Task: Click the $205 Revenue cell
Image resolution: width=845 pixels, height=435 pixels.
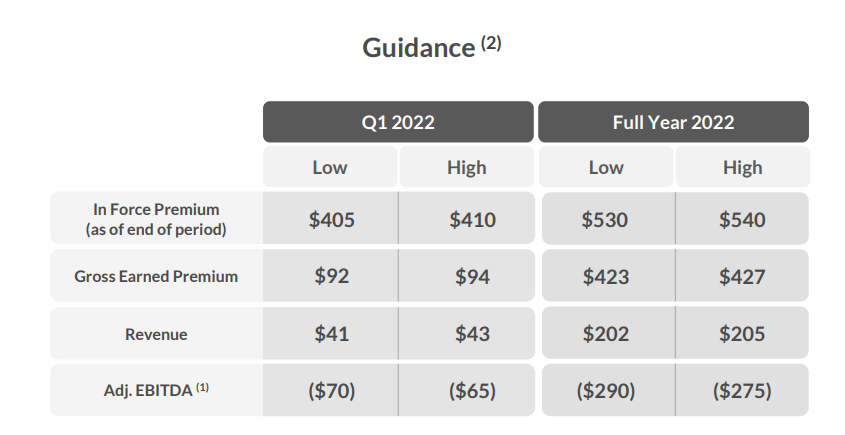Action: click(x=742, y=334)
